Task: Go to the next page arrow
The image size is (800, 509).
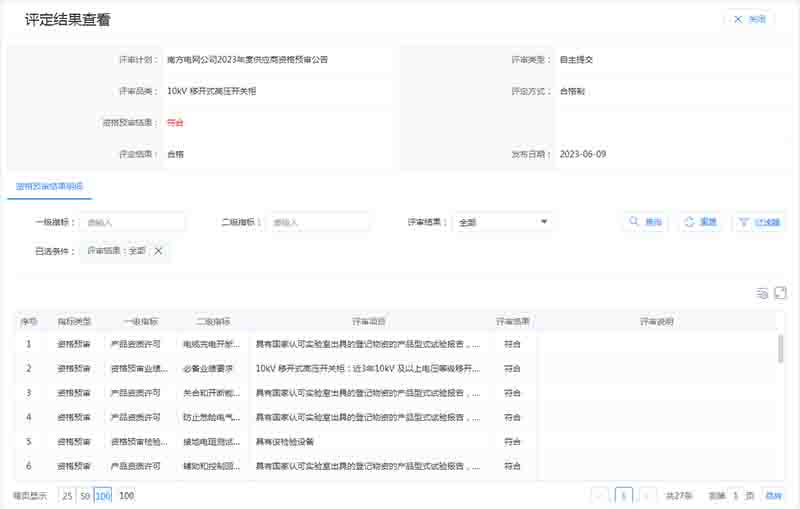Action: coord(648,495)
